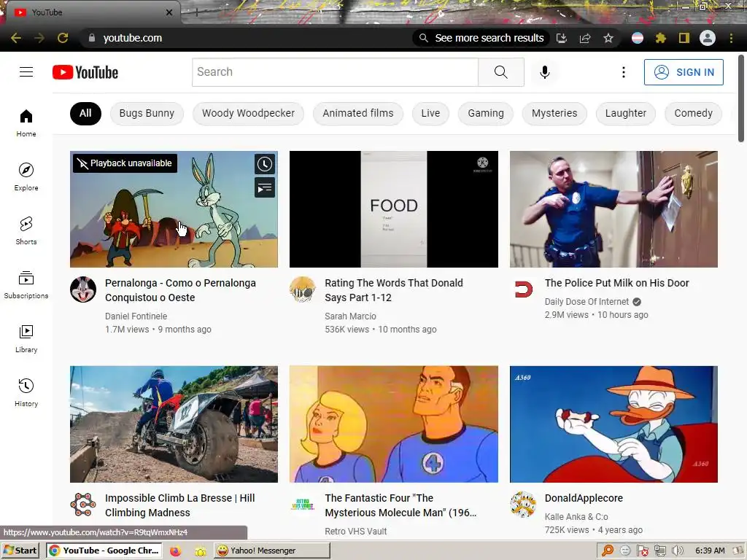Select the All filter chip
Image resolution: width=747 pixels, height=560 pixels.
[x=85, y=113]
